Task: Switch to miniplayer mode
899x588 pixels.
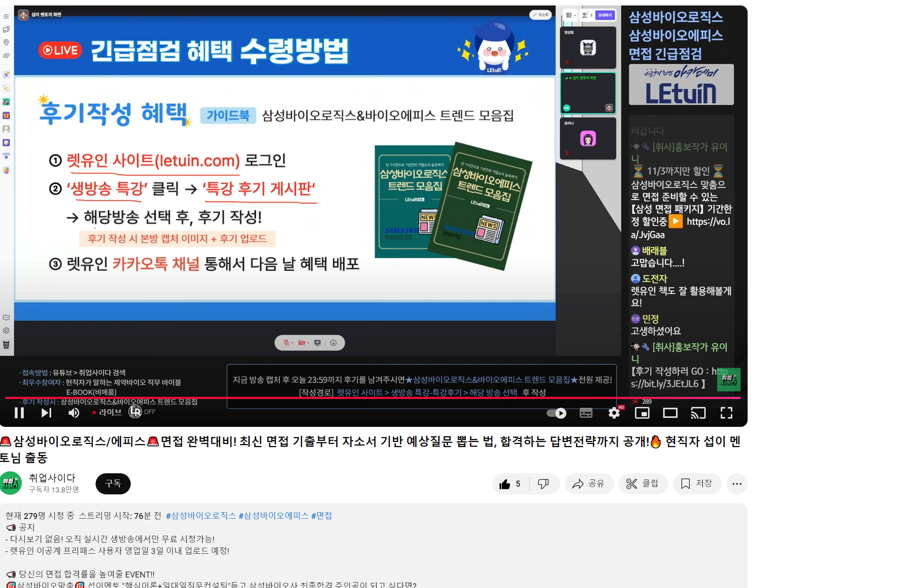Action: tap(642, 413)
